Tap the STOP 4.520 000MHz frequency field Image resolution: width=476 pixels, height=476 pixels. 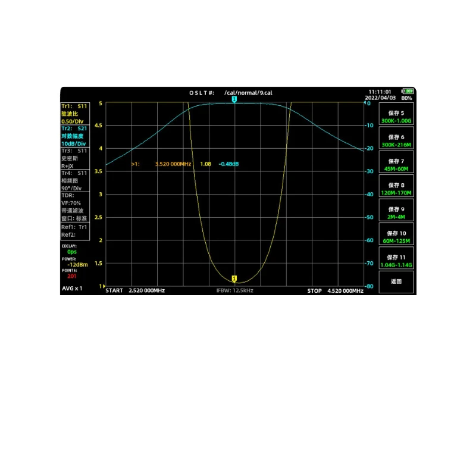(335, 291)
